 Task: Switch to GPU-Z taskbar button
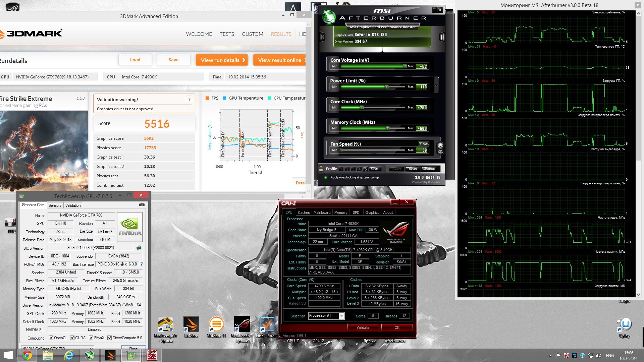[x=131, y=355]
